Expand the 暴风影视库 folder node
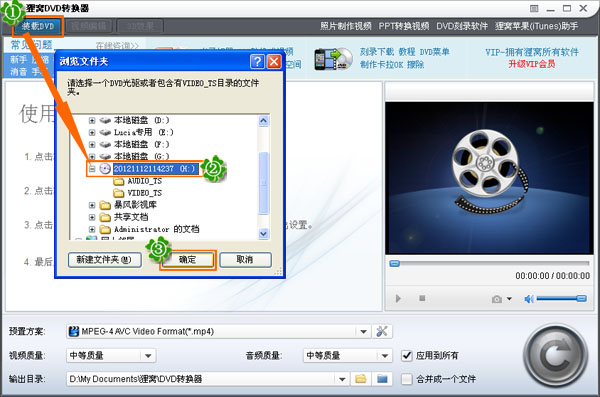 pyautogui.click(x=92, y=205)
